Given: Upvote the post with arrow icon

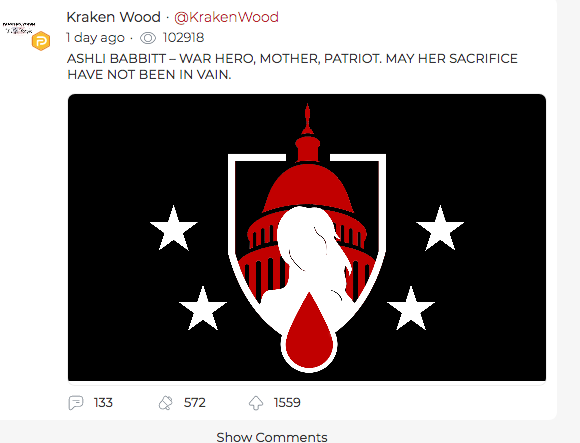Looking at the screenshot, I should coord(256,403).
